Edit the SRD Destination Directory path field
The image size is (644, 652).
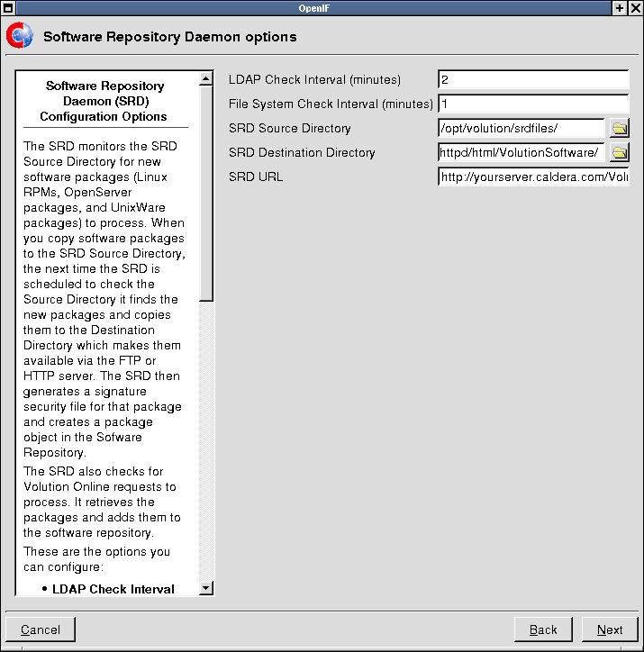[x=521, y=152]
